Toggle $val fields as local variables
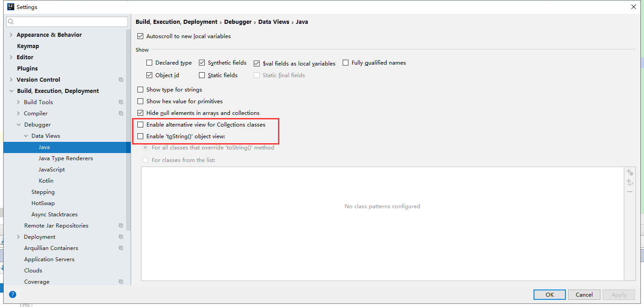 coord(257,64)
